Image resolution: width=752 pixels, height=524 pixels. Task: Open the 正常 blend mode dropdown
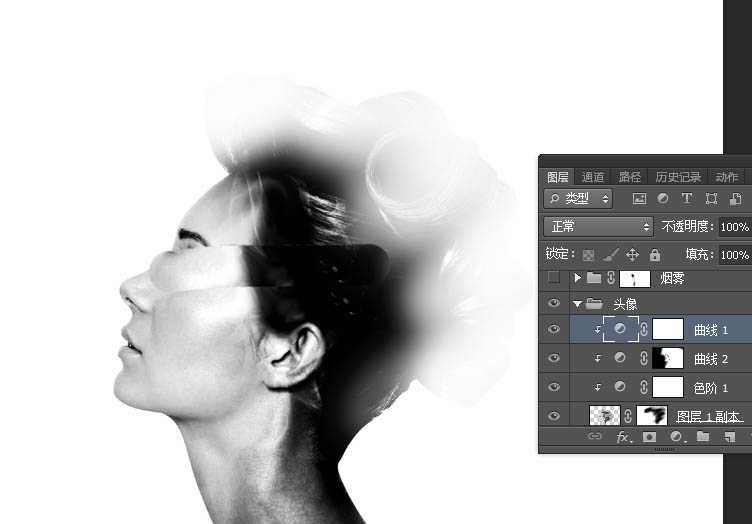click(x=598, y=227)
